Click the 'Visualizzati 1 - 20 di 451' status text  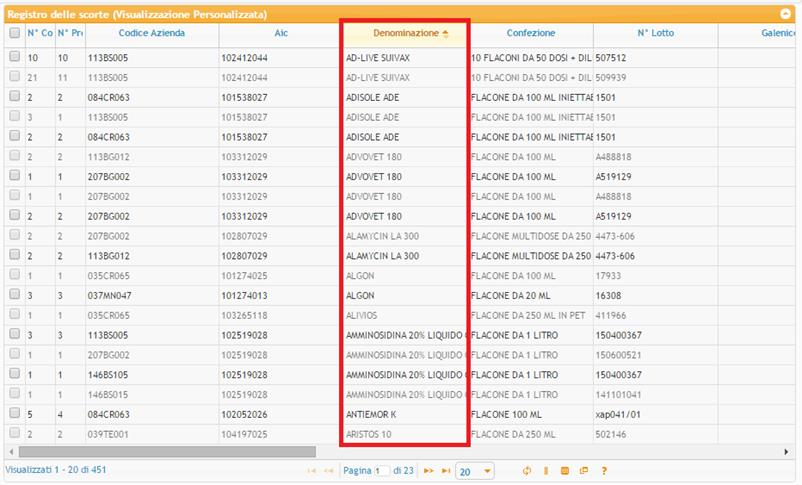56,470
